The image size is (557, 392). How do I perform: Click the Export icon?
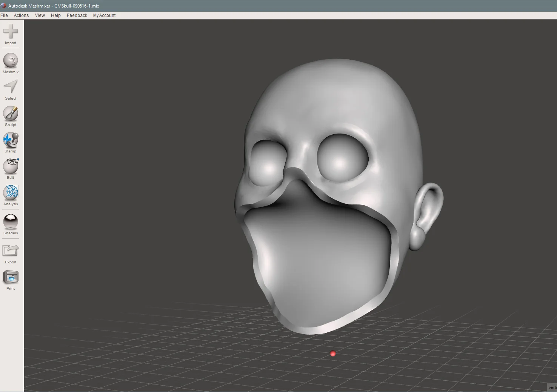pos(11,251)
